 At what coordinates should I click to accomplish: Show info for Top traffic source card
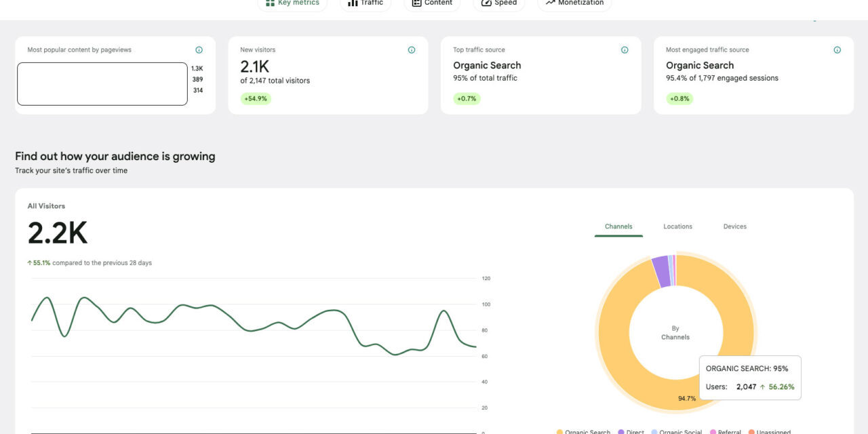625,50
